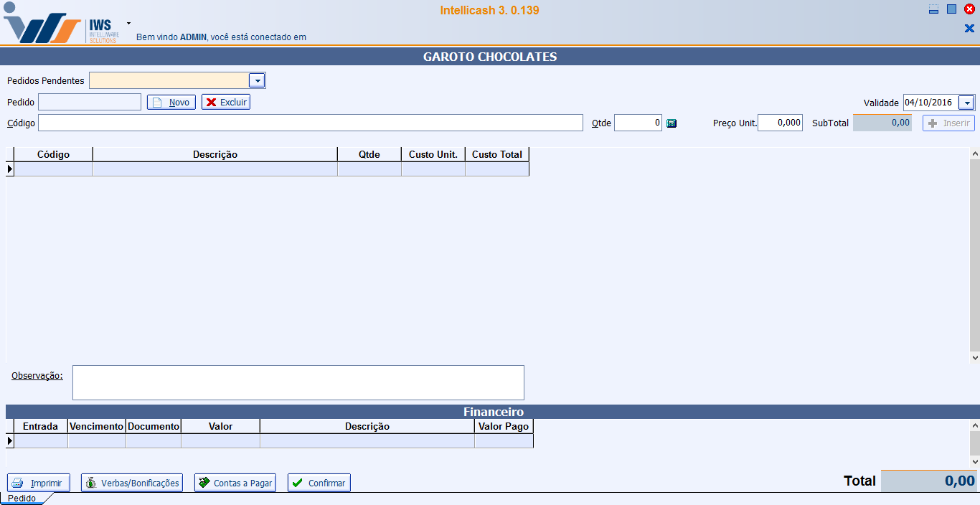Click the Custo Unit. column header
This screenshot has width=980, height=505.
[x=433, y=154]
